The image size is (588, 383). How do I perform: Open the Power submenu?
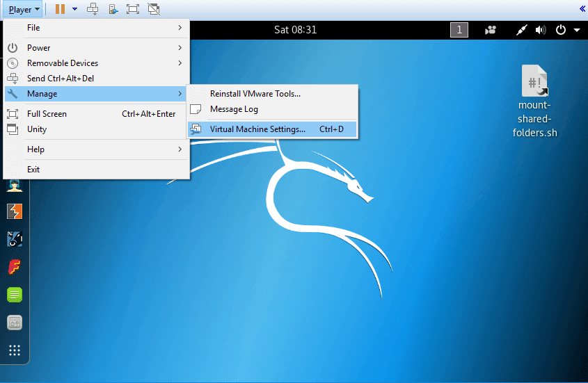97,48
